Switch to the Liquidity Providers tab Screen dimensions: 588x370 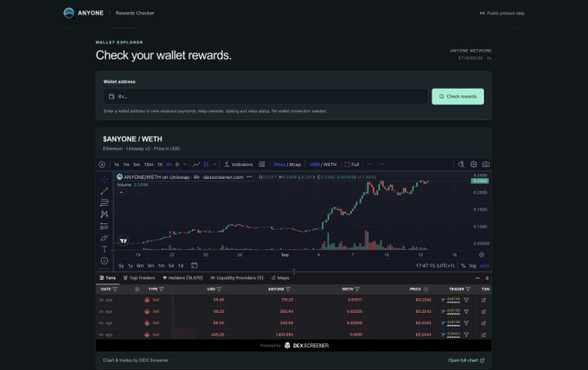point(237,277)
